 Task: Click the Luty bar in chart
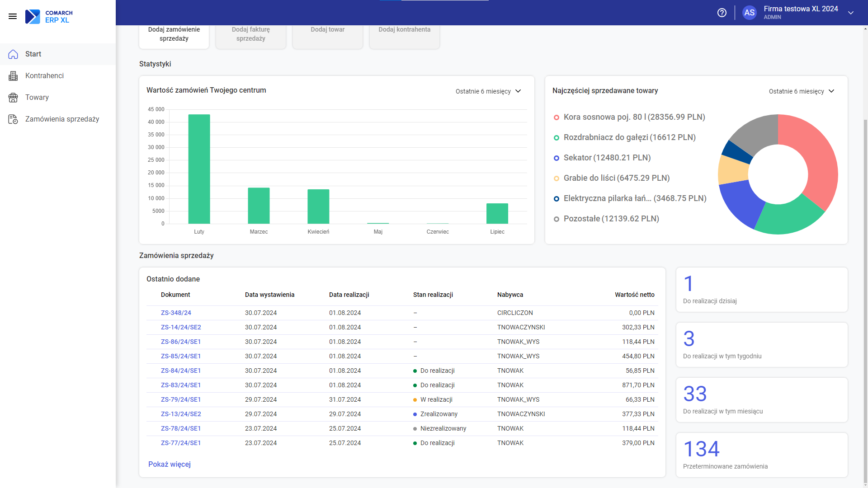pyautogui.click(x=199, y=169)
